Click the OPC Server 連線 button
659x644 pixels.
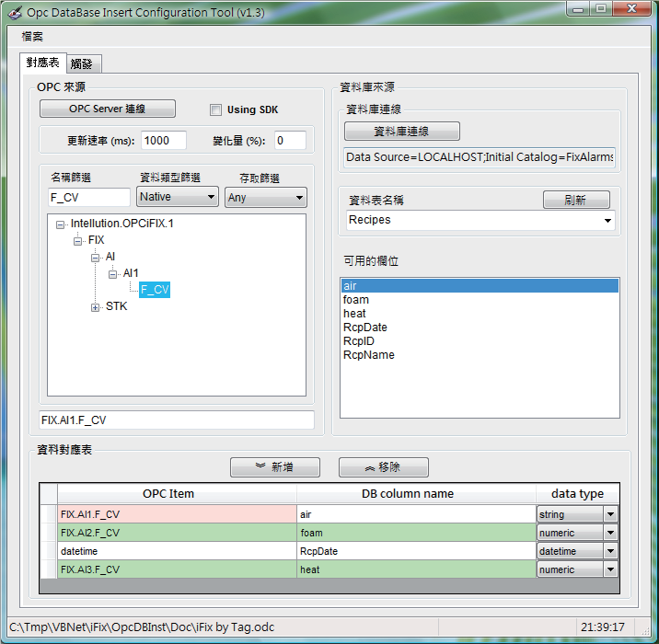point(107,109)
